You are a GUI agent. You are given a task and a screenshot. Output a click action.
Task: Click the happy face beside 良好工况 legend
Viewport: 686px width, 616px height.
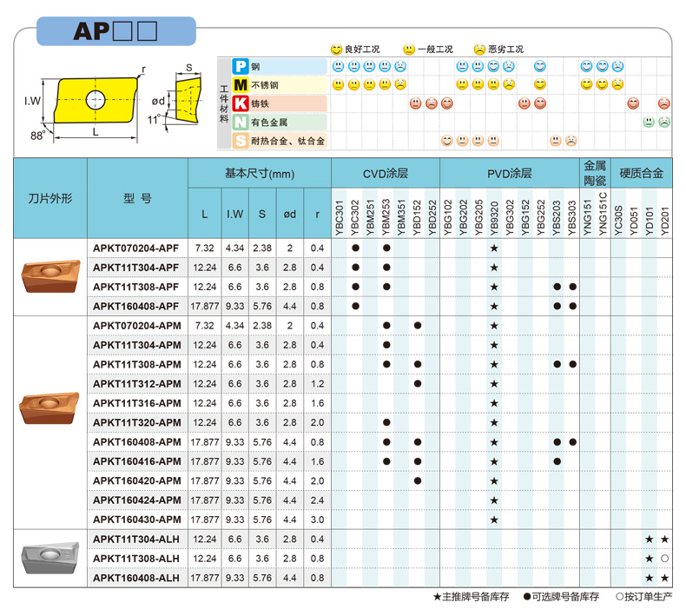(x=336, y=49)
